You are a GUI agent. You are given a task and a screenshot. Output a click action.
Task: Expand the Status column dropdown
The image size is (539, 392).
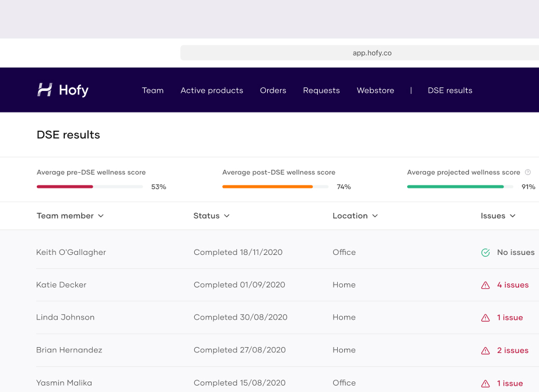point(227,216)
